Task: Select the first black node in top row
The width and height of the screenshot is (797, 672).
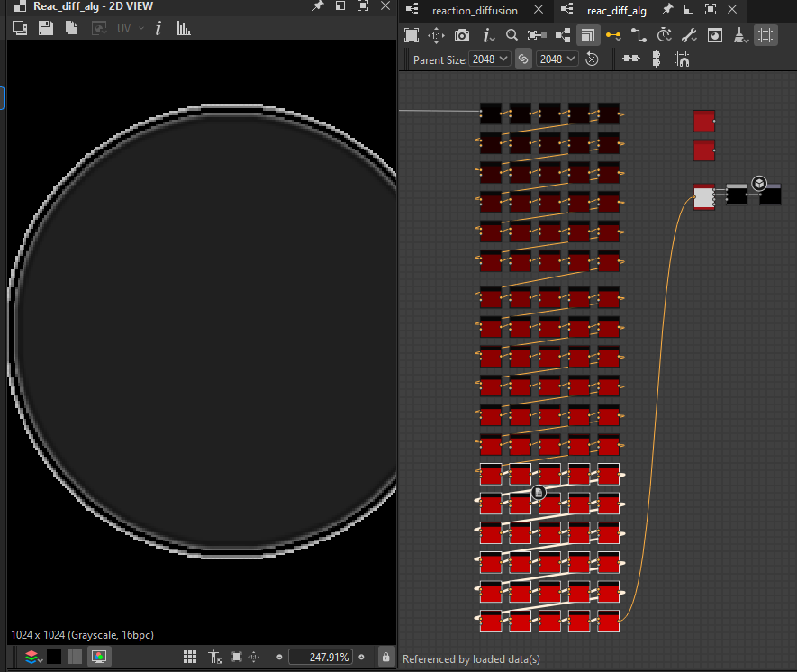Action: (x=491, y=114)
